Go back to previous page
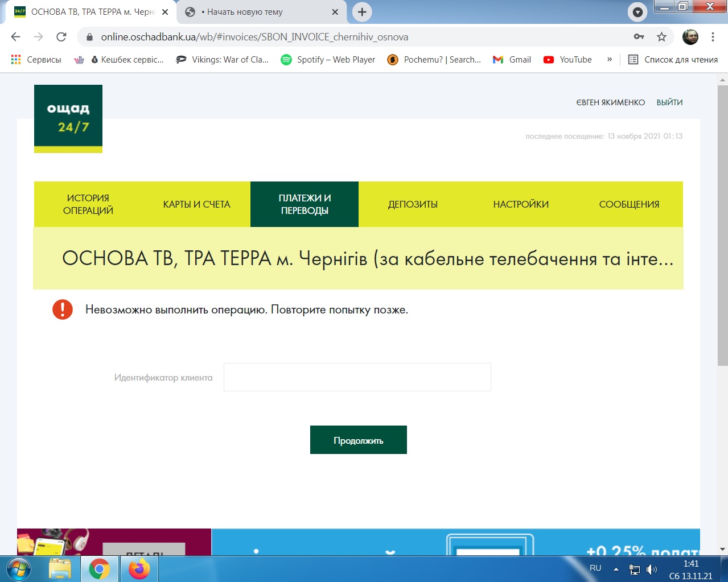 [16, 37]
